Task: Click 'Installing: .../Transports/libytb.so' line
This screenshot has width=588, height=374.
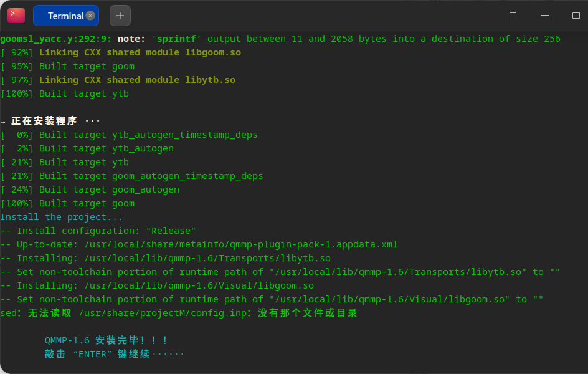Action: [166, 259]
